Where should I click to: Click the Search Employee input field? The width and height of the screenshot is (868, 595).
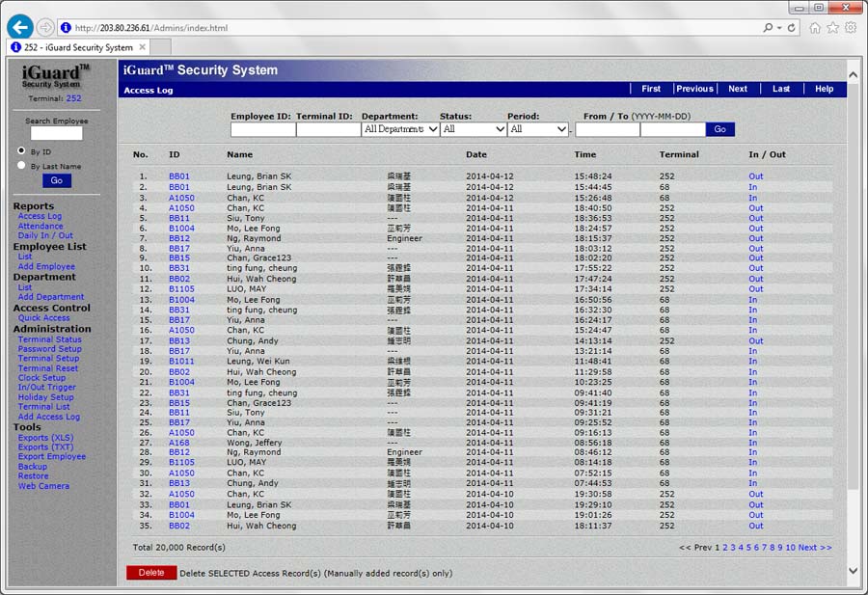[x=57, y=133]
